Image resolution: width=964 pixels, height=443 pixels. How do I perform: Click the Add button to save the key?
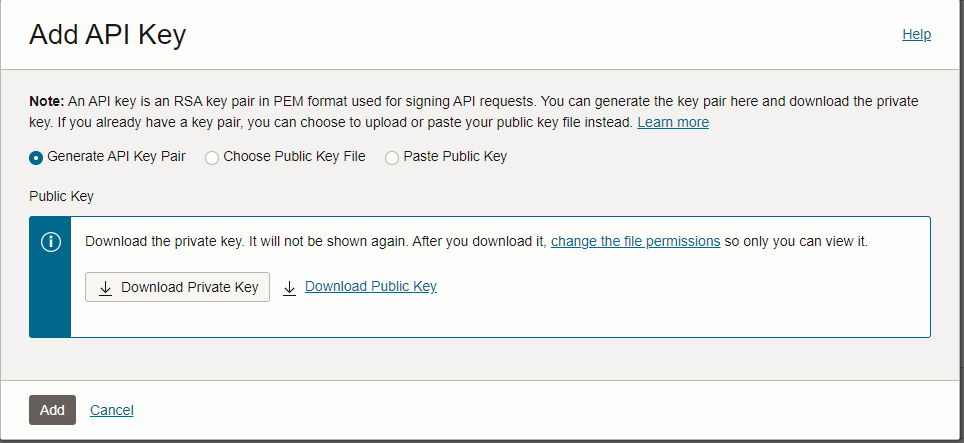[x=52, y=410]
